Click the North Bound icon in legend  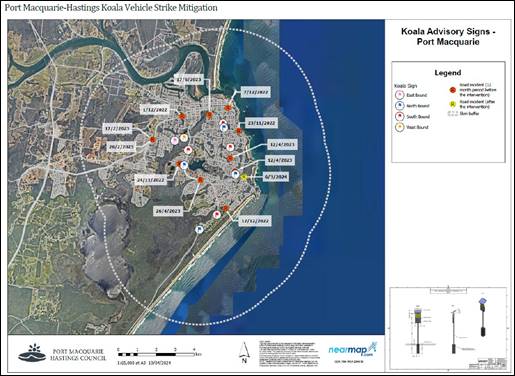click(399, 106)
